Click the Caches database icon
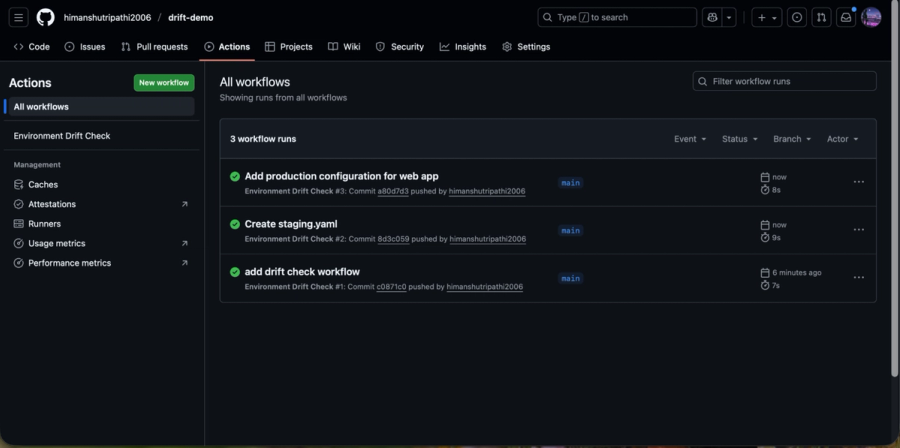This screenshot has width=900, height=448. (18, 185)
